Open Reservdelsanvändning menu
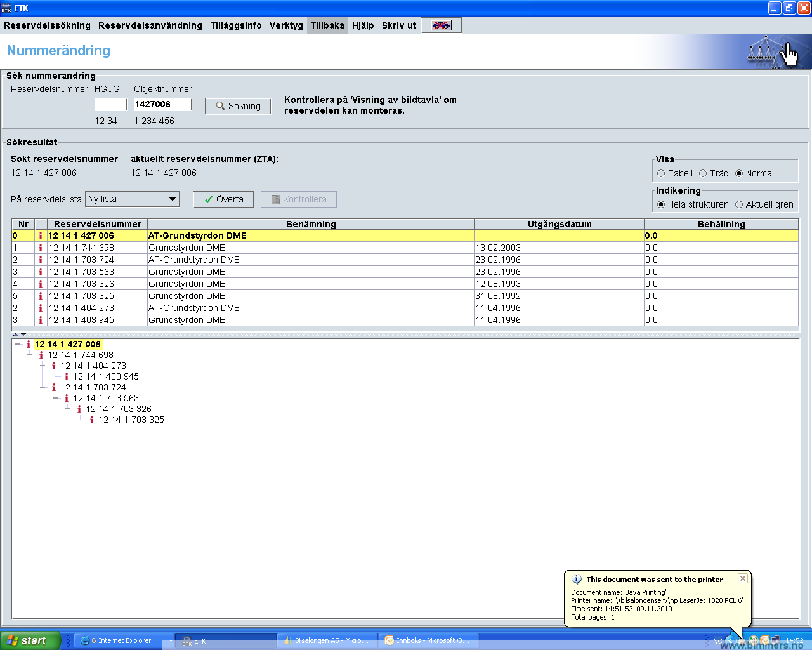 pyautogui.click(x=150, y=25)
